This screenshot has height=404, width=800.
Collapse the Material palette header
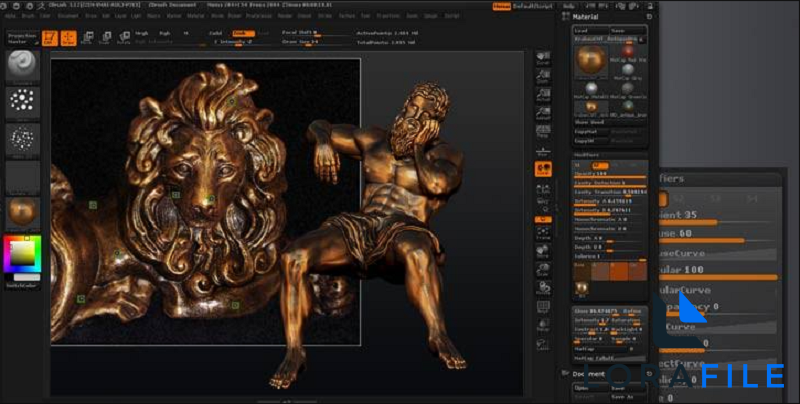point(585,17)
